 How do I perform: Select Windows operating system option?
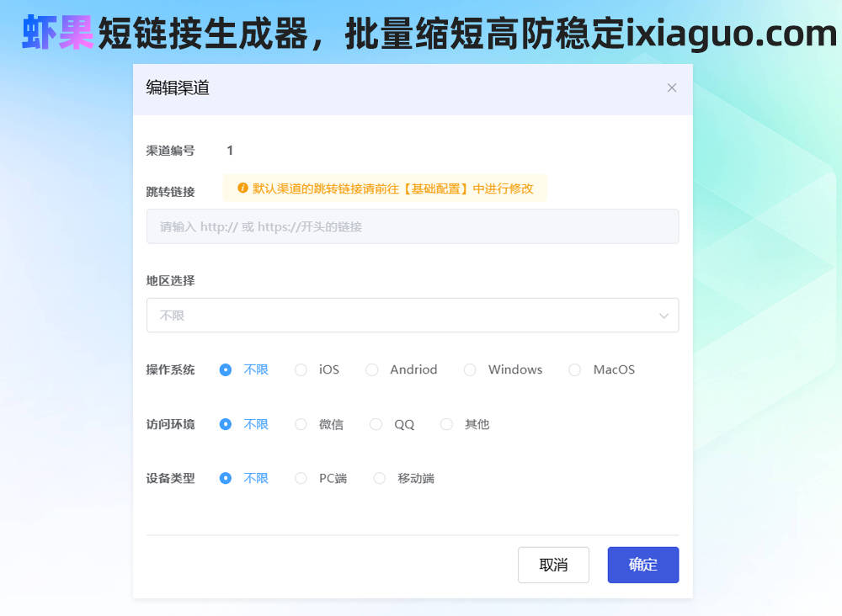504,369
